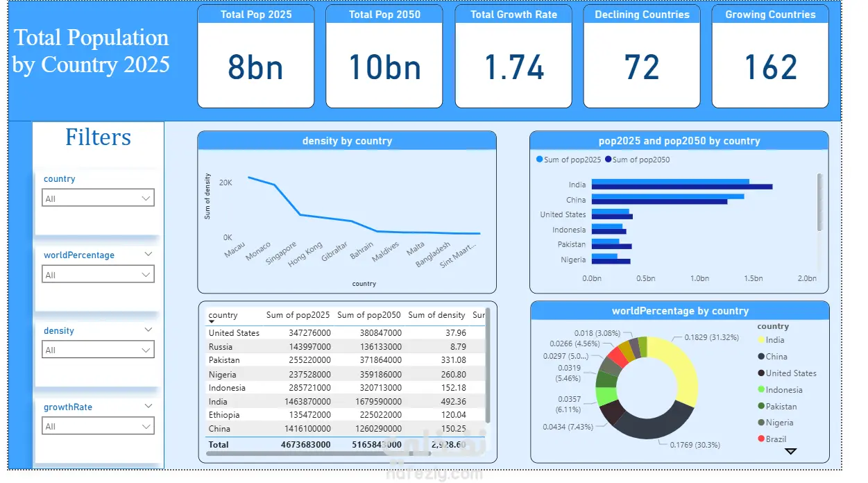Click the bar chart vertical scrollbar

pos(819,202)
